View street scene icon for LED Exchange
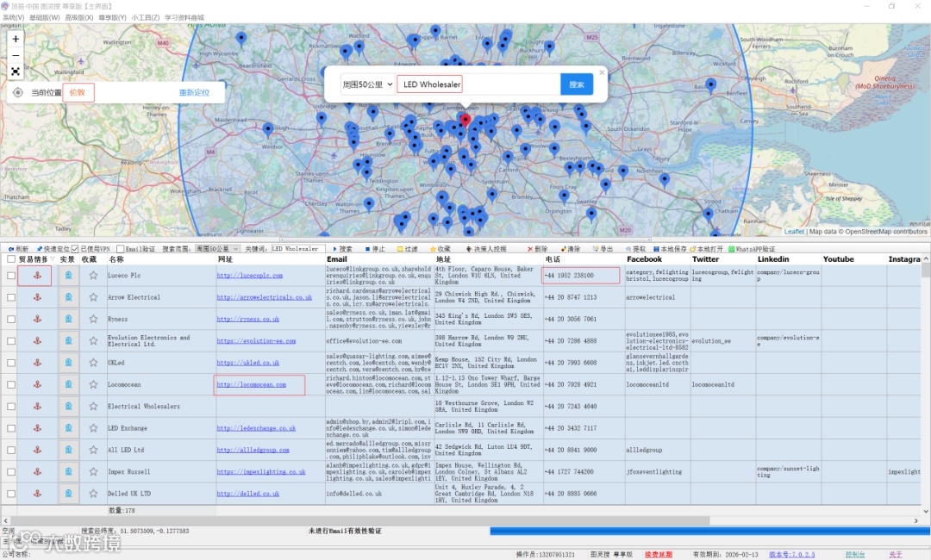 (69, 427)
